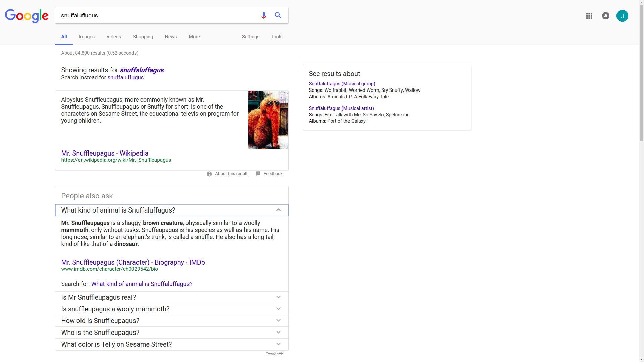Screen dimensions: 644x362
Task: Open the J account avatar
Action: pos(622,16)
